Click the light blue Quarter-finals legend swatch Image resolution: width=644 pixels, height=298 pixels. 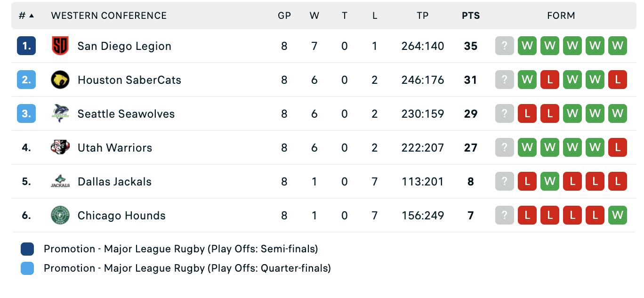click(x=27, y=269)
